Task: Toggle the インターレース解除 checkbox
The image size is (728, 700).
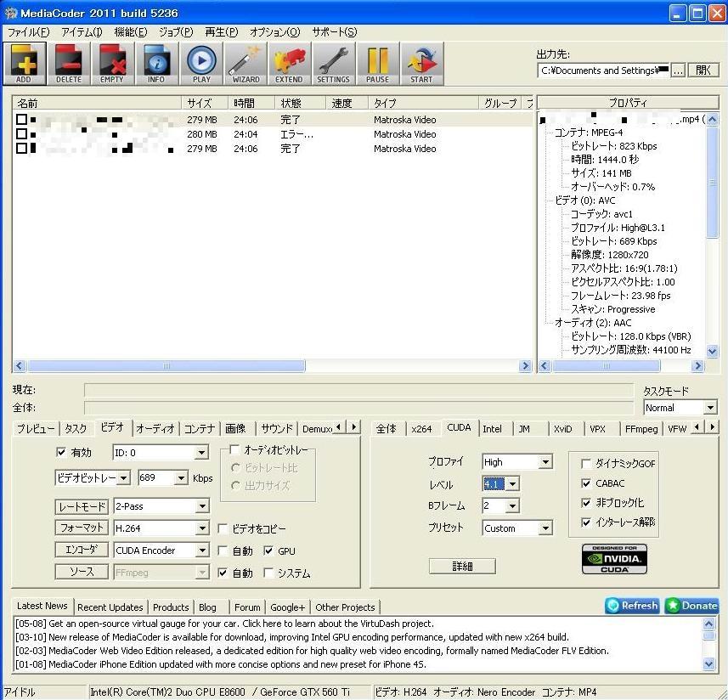Action: tap(586, 522)
